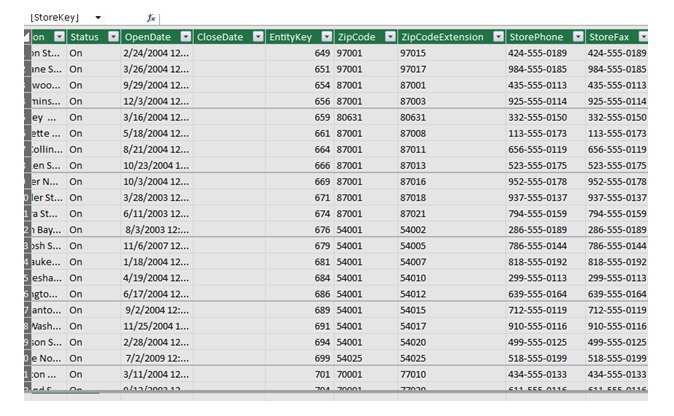Screen dimensions: 674x416
Task: Select StoreFax cell 113-555-0173
Action: tap(617, 134)
